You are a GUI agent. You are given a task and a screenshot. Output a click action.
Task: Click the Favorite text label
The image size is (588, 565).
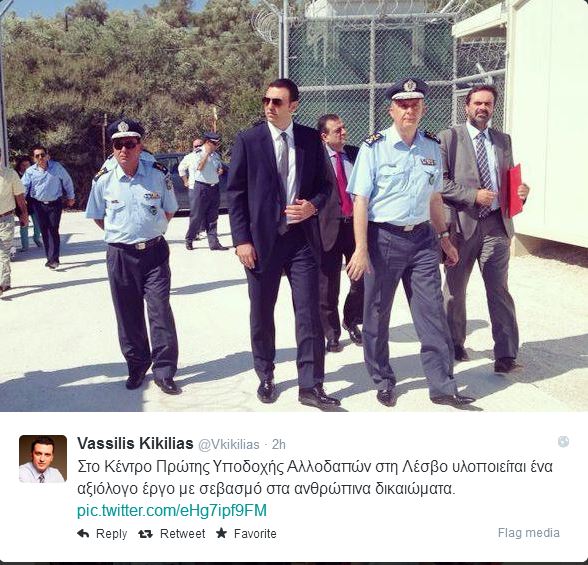(255, 534)
